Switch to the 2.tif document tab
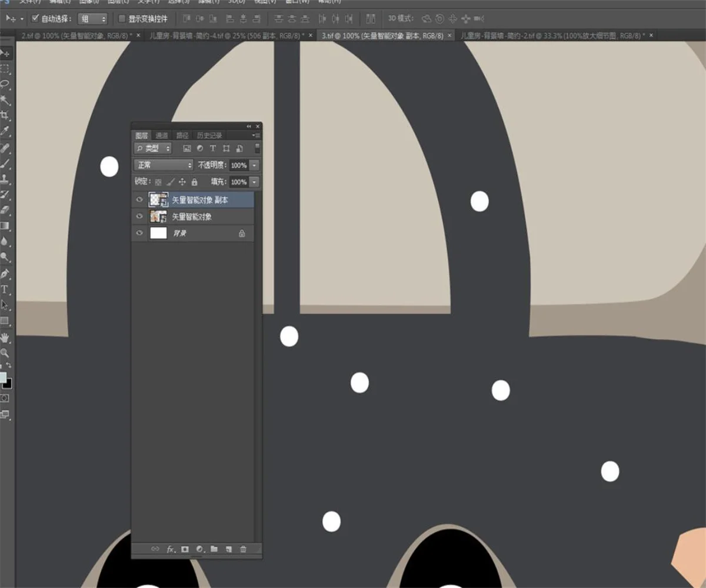Screen dimensions: 706x588 (76, 36)
